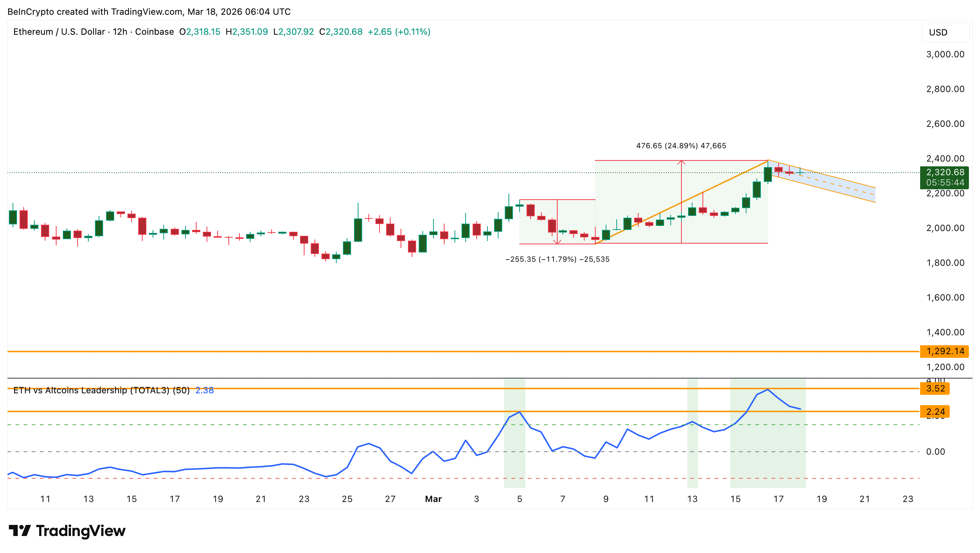
Task: Open the USD currency selector
Action: [x=945, y=33]
